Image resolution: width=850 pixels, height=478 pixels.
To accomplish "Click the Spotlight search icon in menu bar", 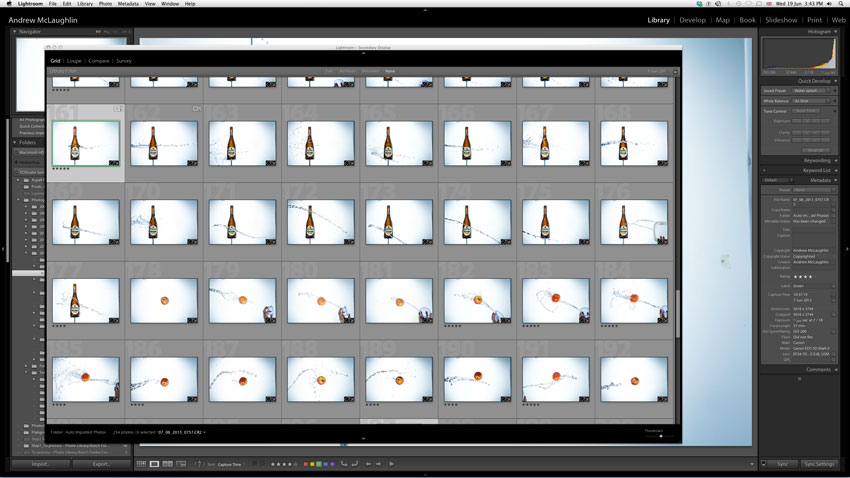I will tap(841, 4).
